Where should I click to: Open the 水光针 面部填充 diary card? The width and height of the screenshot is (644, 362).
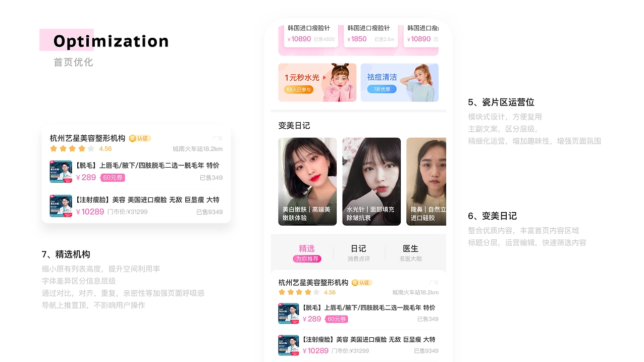(x=371, y=181)
